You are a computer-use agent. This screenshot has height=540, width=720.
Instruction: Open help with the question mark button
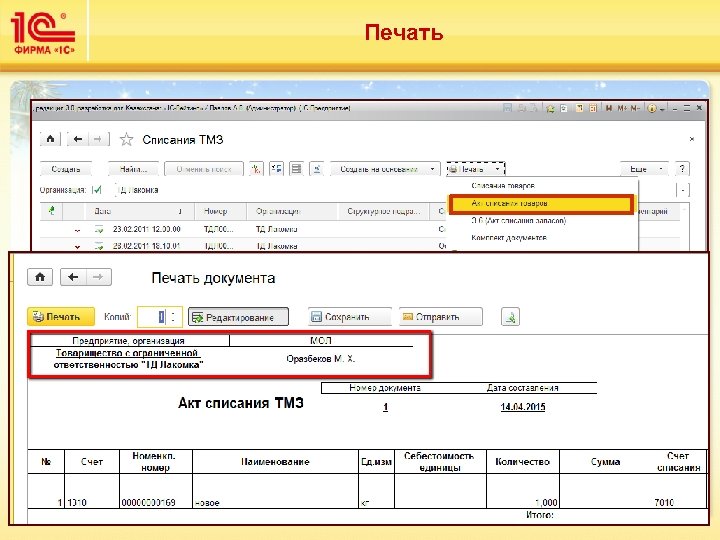point(682,169)
